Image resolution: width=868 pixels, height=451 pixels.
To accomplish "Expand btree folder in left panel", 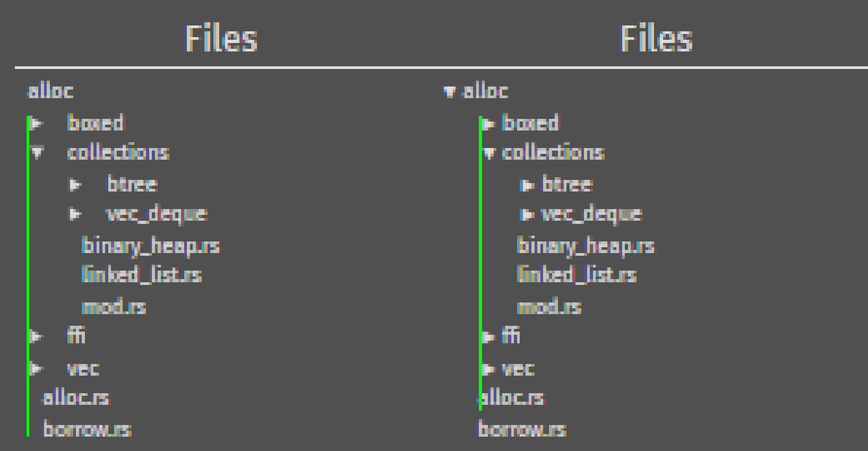I will 75,185.
